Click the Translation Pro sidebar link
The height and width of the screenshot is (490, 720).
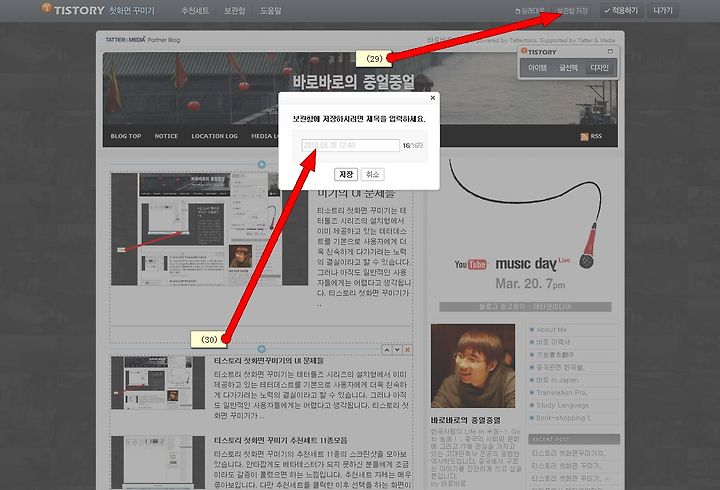562,393
